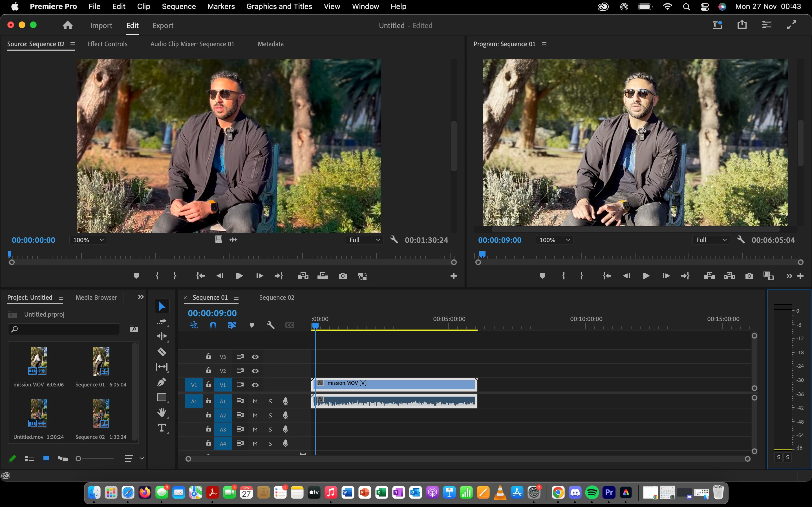Toggle V2 track output eye
The image size is (812, 507).
coord(255,371)
